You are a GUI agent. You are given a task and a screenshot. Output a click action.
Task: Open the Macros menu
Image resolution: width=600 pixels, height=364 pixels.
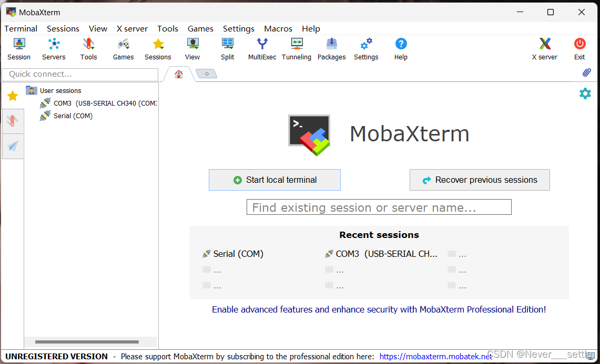pyautogui.click(x=278, y=29)
